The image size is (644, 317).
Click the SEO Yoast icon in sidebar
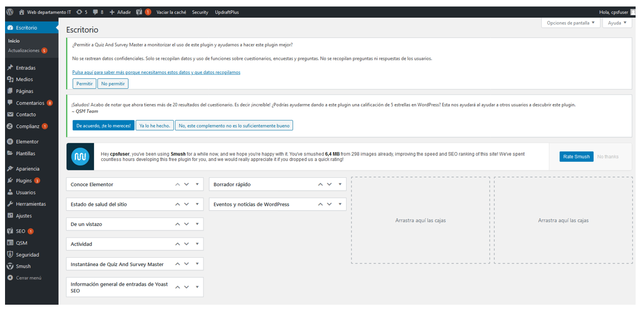pyautogui.click(x=11, y=231)
